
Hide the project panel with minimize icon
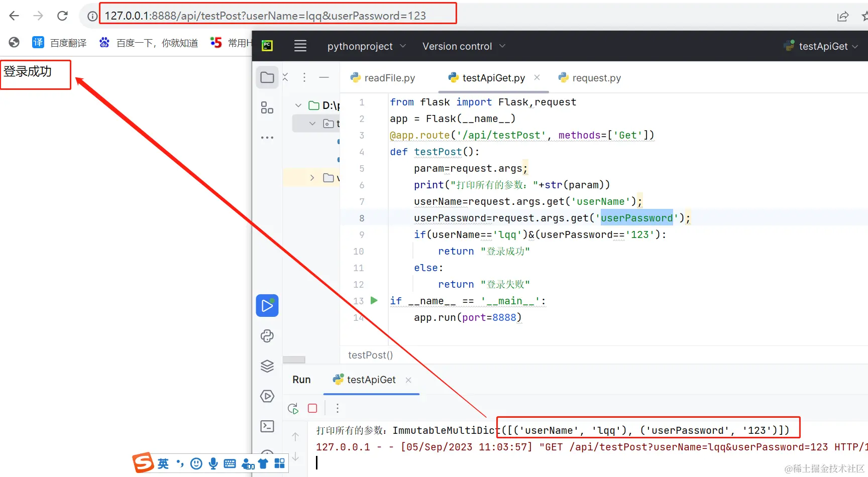click(x=324, y=77)
